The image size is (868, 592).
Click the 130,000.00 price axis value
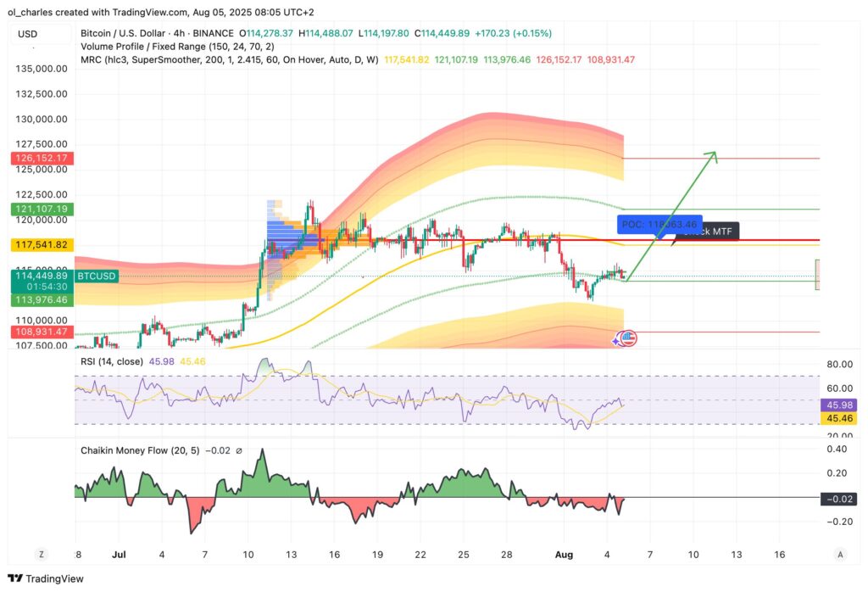click(42, 119)
